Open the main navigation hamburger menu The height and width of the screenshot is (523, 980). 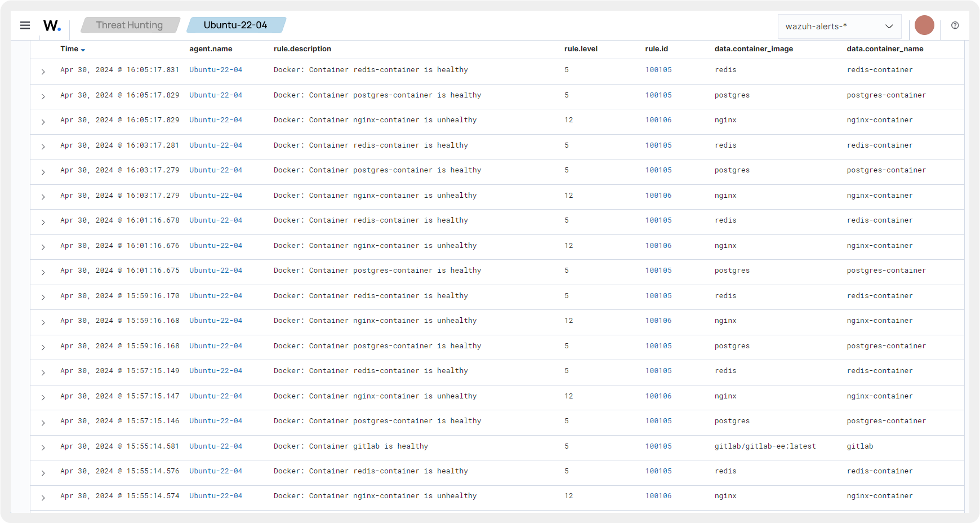click(25, 25)
